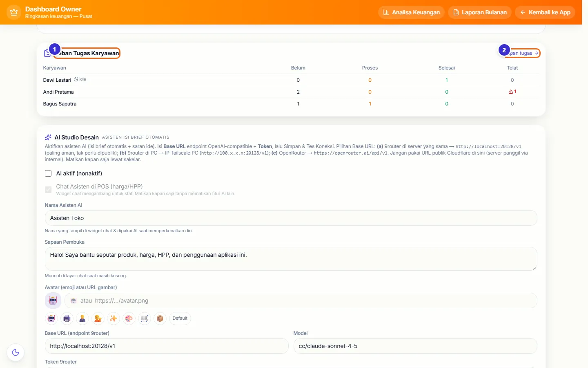This screenshot has width=588, height=368.
Task: Enable the AI aktif checkbox
Action: coord(48,173)
